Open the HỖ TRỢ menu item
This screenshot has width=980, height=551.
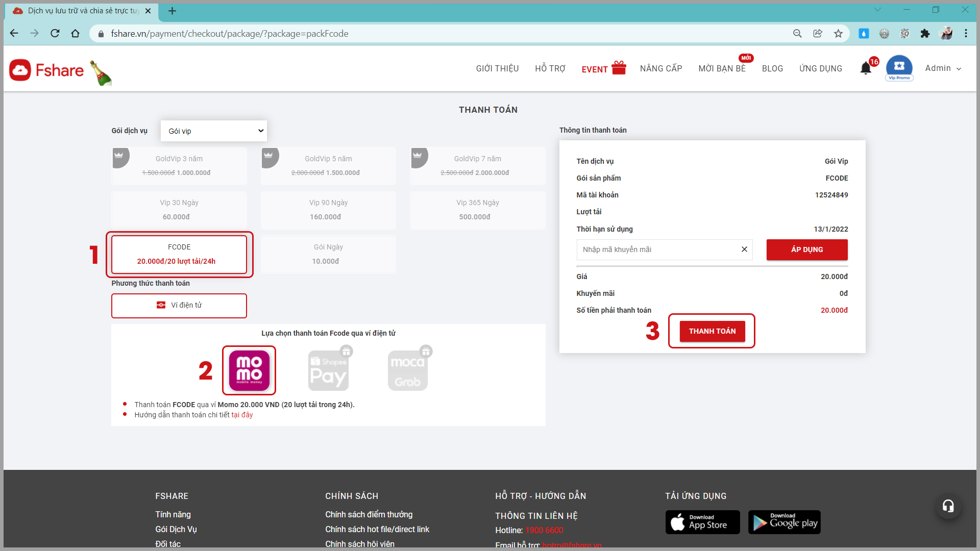550,68
